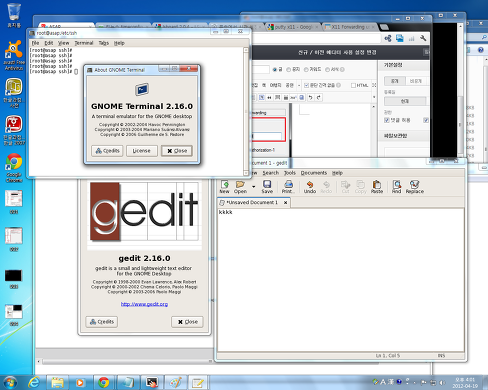Open the Search menu in gedit
The image size is (488, 390).
pyautogui.click(x=270, y=173)
